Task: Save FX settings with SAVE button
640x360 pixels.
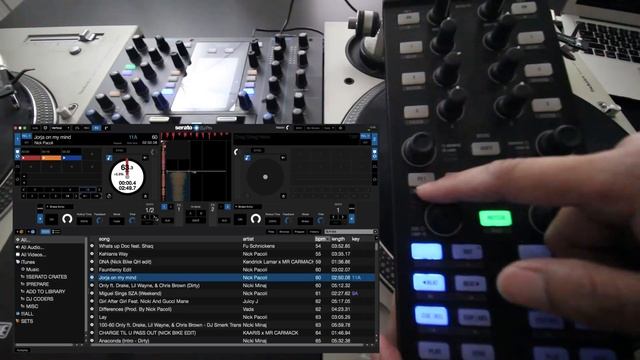Action: coord(196,220)
